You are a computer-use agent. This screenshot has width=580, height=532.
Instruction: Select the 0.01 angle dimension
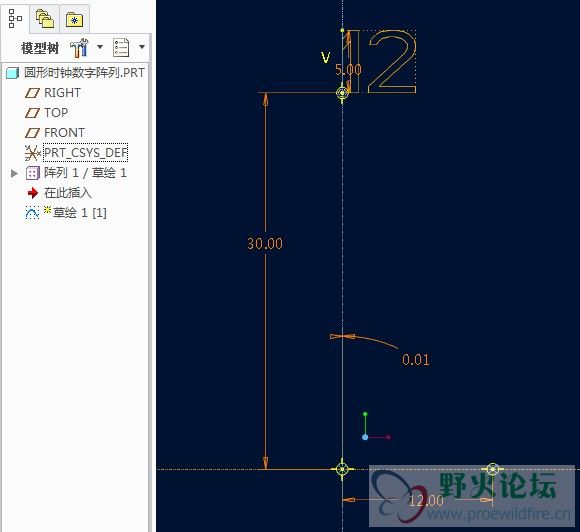(x=416, y=360)
